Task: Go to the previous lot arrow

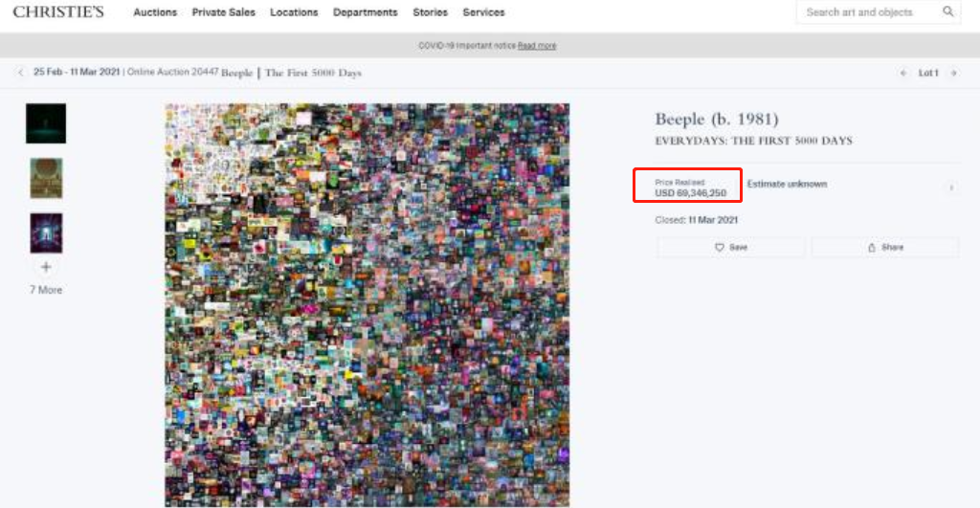Action: pyautogui.click(x=903, y=73)
